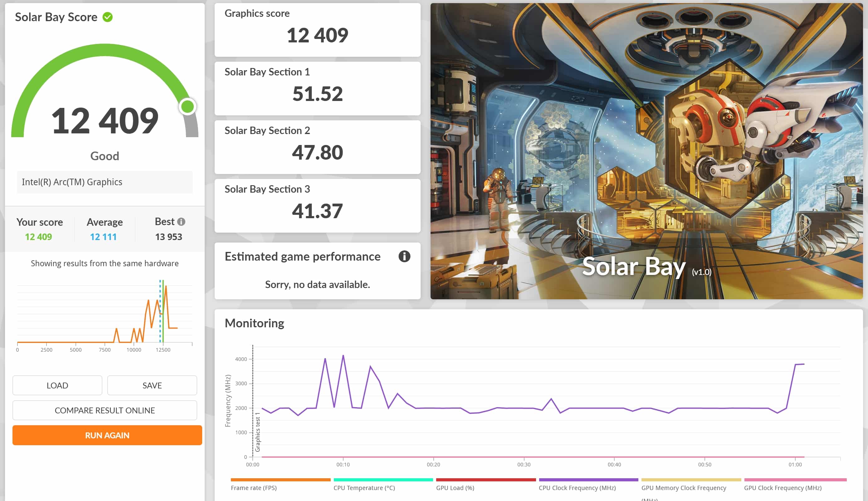Open the Estimated game performance info icon
The height and width of the screenshot is (501, 868).
(x=404, y=256)
